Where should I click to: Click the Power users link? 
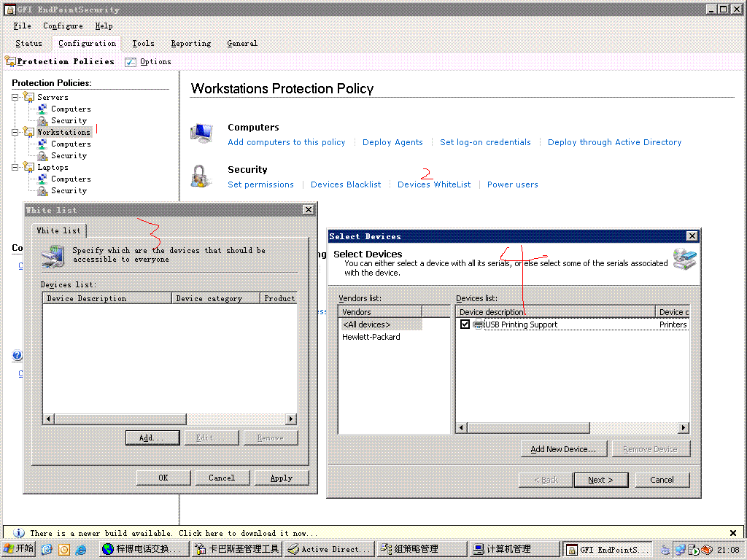(x=512, y=184)
